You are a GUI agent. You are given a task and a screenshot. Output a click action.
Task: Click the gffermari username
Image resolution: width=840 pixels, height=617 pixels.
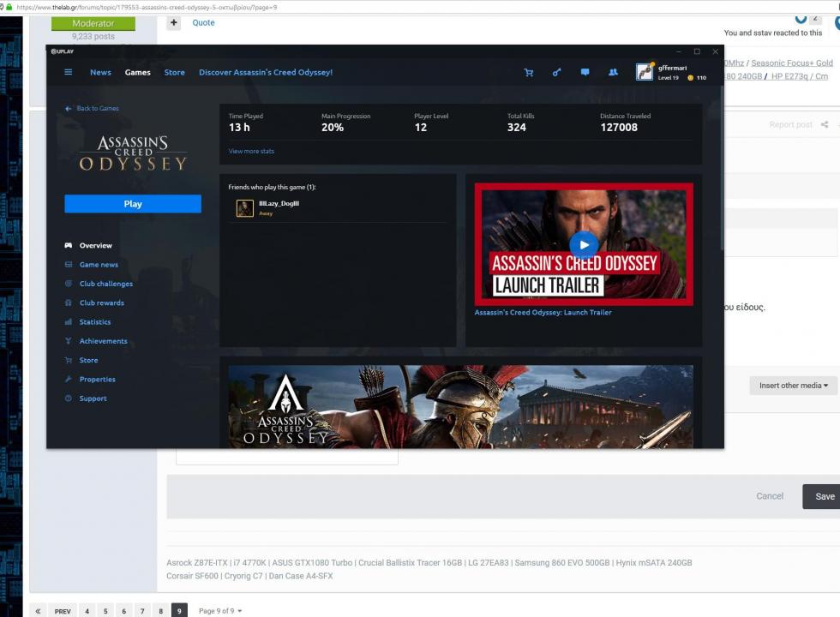pos(672,68)
